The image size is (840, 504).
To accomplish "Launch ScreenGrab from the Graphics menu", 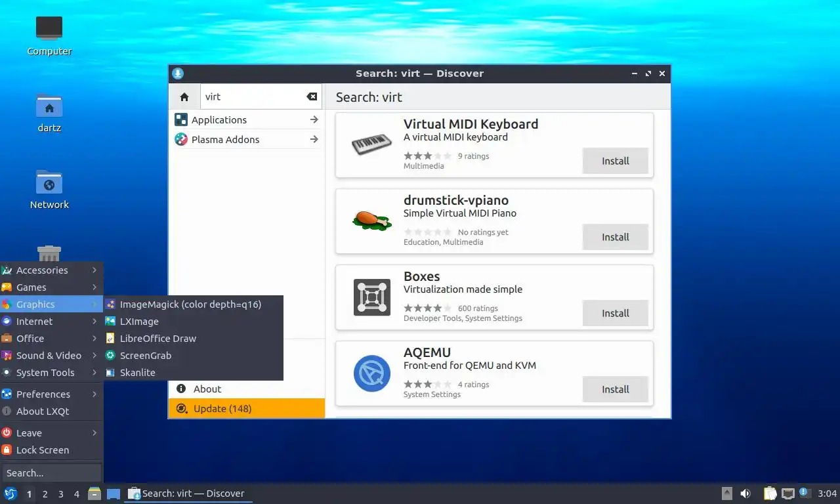I will coord(194,356).
